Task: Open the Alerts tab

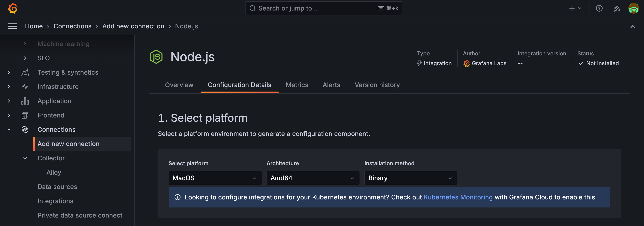Action: 331,85
